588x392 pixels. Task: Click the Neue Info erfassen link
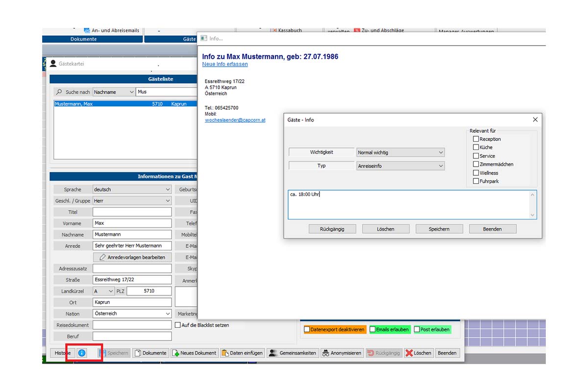point(225,64)
